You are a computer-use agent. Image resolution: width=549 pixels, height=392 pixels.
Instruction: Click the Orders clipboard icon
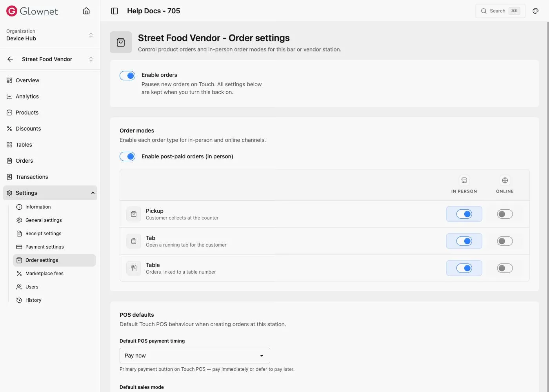tap(9, 161)
